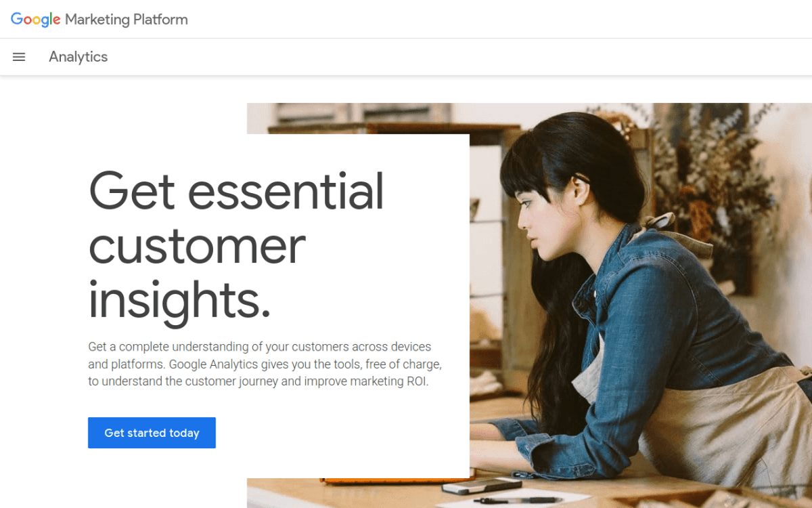The height and width of the screenshot is (508, 812).
Task: Click the pen on the paper
Action: point(518,501)
